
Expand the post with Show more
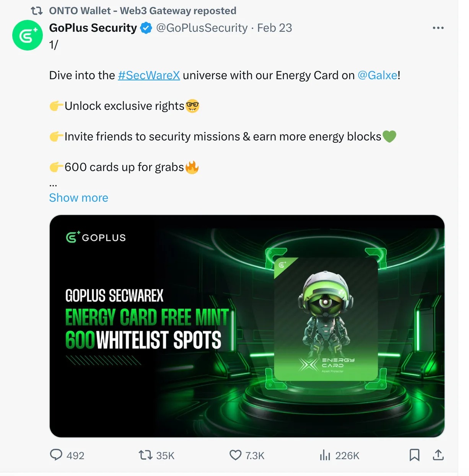[x=78, y=198]
